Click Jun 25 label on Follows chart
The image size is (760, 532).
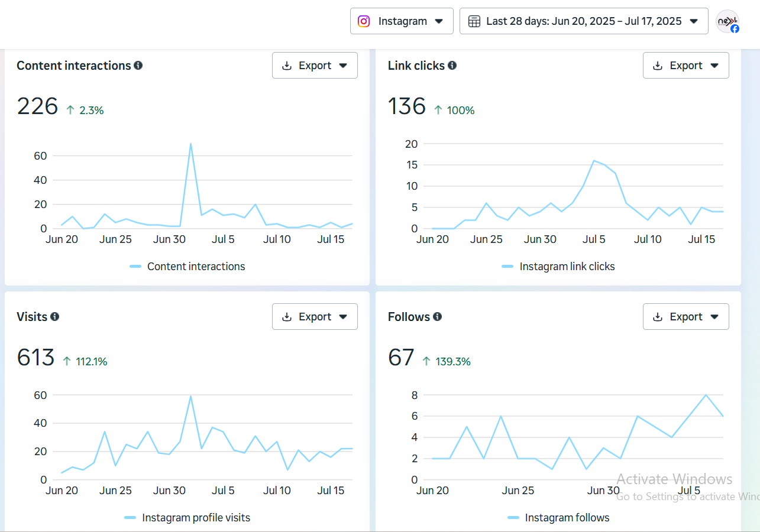click(x=518, y=491)
